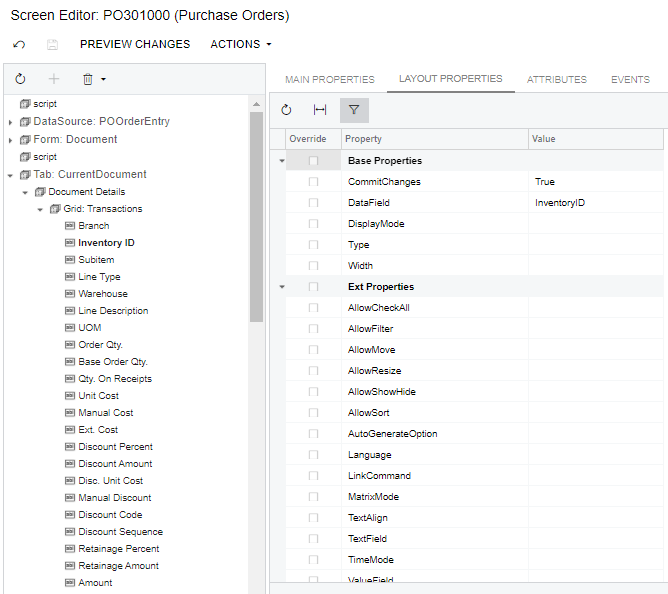Switch to the Main Properties tab
The width and height of the screenshot is (668, 594).
[329, 80]
